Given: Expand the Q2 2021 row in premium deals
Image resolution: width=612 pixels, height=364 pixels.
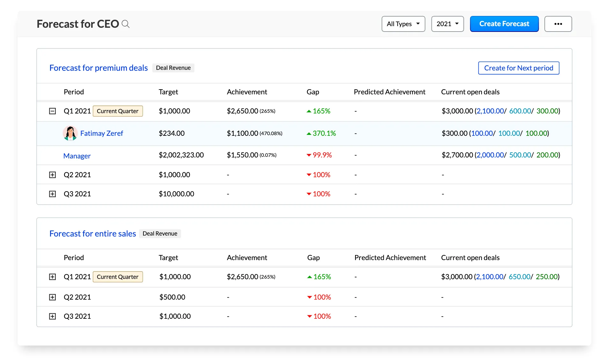Looking at the screenshot, I should tap(53, 174).
